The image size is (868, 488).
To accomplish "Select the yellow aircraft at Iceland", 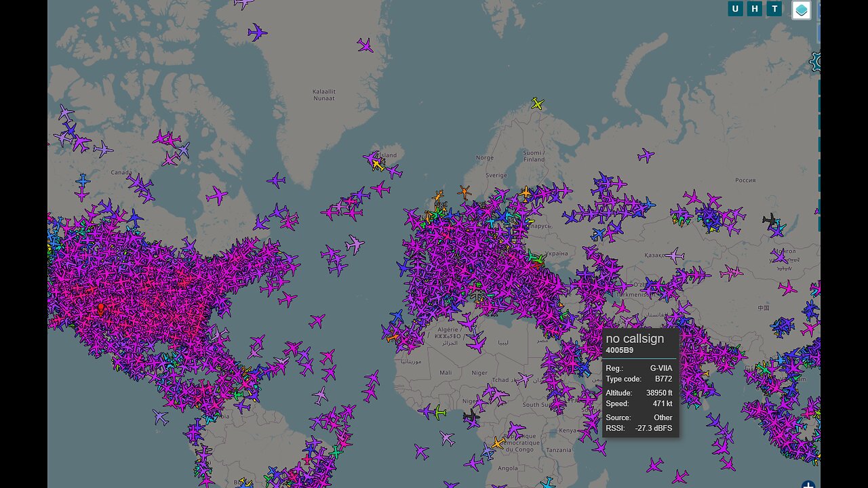I will (377, 165).
